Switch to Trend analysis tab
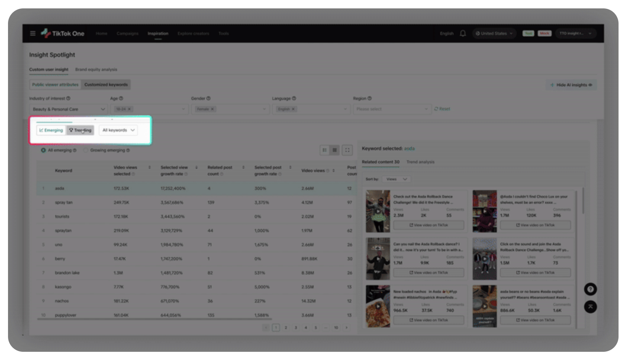Viewport: 638px width, 364px height. (x=420, y=162)
